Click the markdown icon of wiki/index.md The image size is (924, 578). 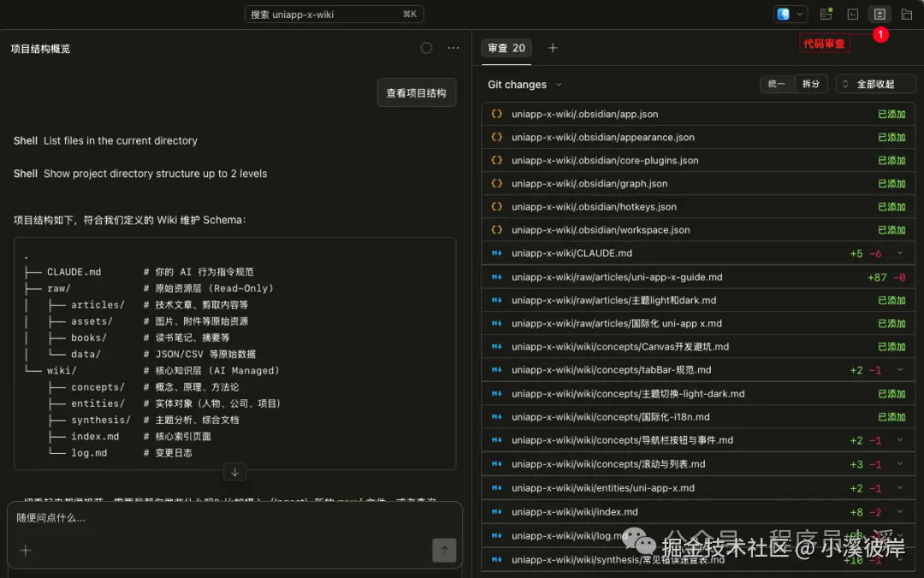click(x=497, y=511)
